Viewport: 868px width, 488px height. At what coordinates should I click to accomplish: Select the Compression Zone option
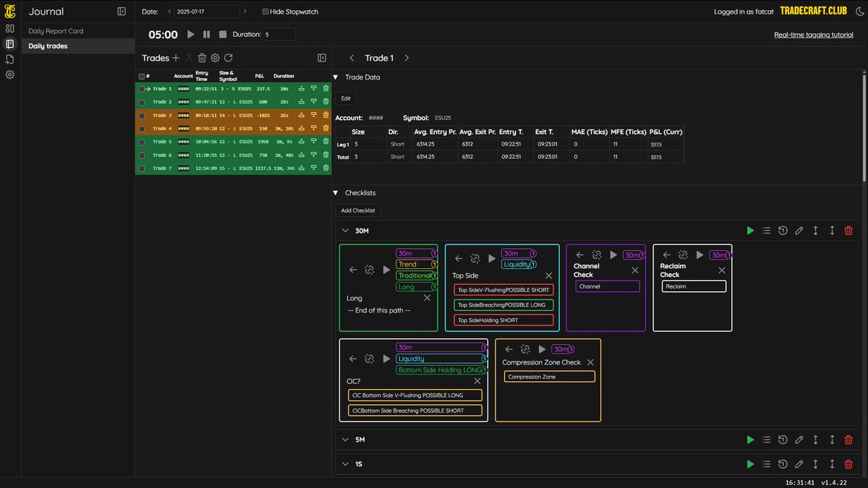549,377
